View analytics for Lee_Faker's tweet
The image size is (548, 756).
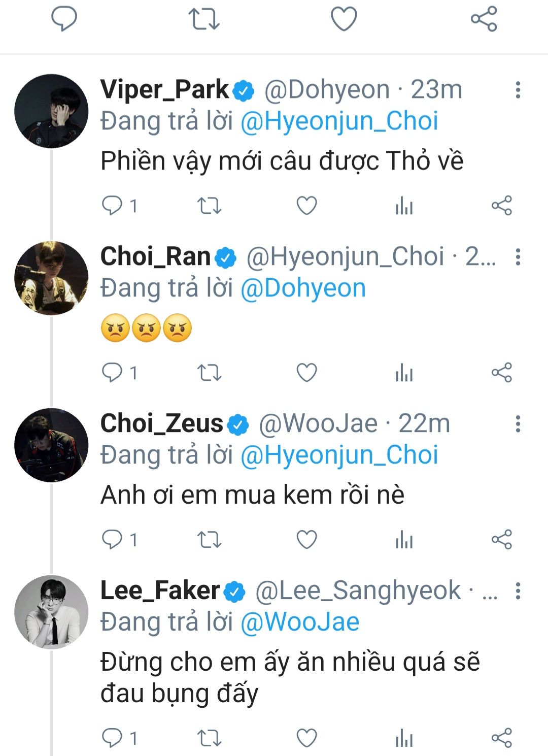404,738
